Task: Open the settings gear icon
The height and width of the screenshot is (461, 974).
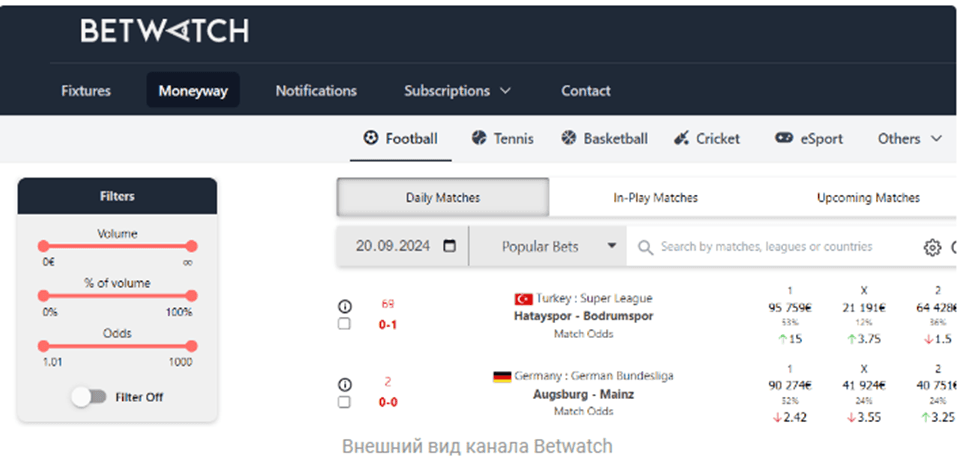Action: coord(932,247)
